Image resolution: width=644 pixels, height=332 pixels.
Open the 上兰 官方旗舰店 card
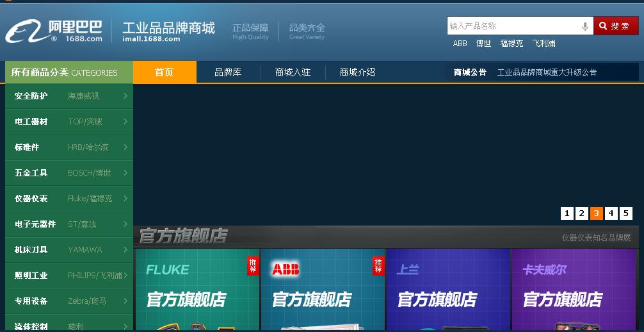[448, 290]
